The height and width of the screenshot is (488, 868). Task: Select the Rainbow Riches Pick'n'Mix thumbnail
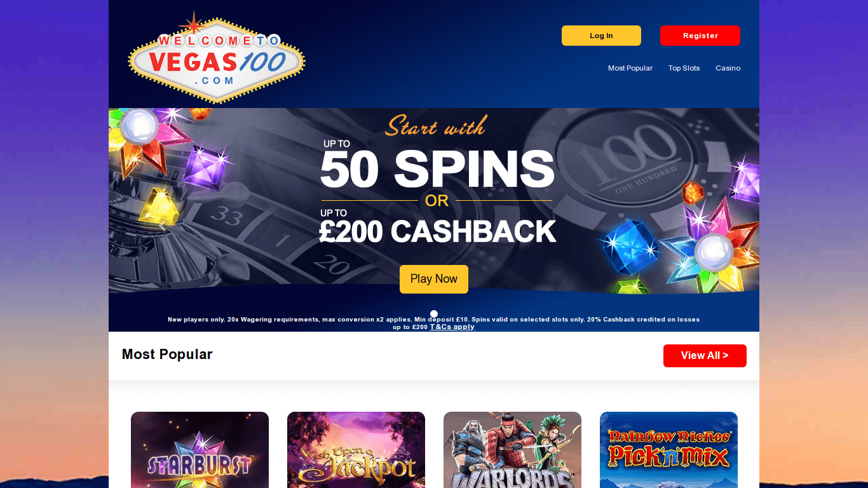[x=668, y=450]
